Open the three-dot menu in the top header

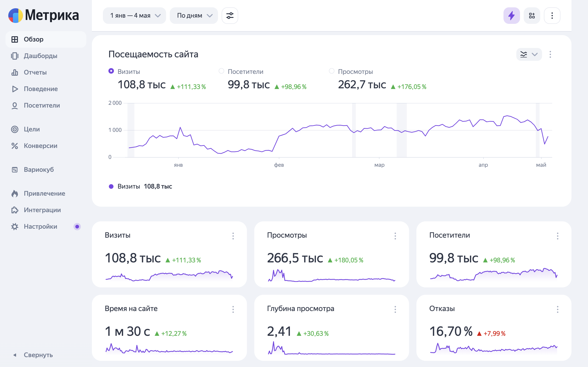tap(552, 16)
